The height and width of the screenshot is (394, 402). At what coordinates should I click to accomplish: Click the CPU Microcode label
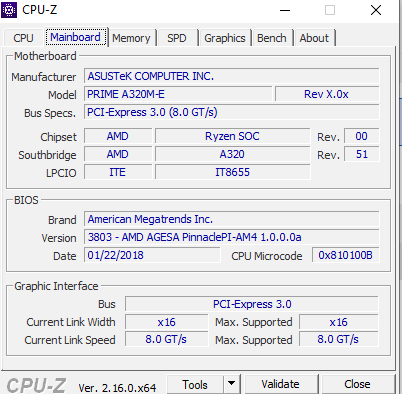coord(267,256)
